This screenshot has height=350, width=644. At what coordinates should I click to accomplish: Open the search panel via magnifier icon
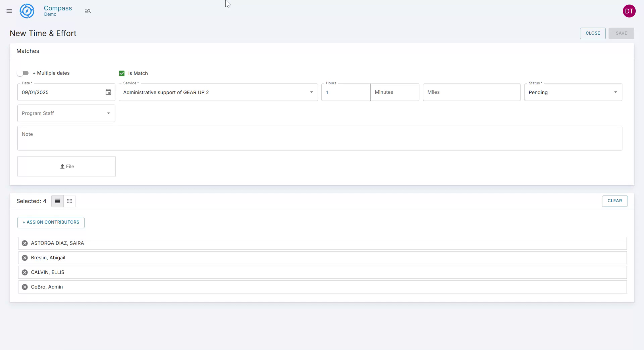pos(88,11)
